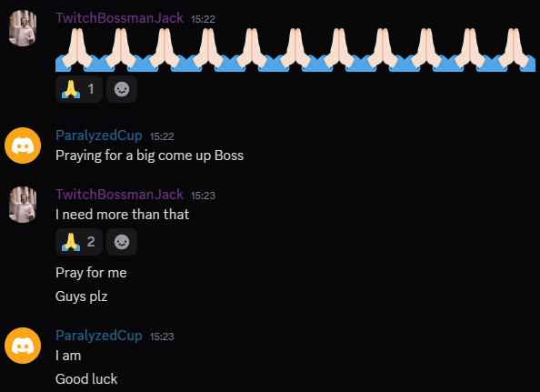The width and height of the screenshot is (540, 392).
Task: Open the ParalyzedCup username at 15:22
Action: (99, 136)
